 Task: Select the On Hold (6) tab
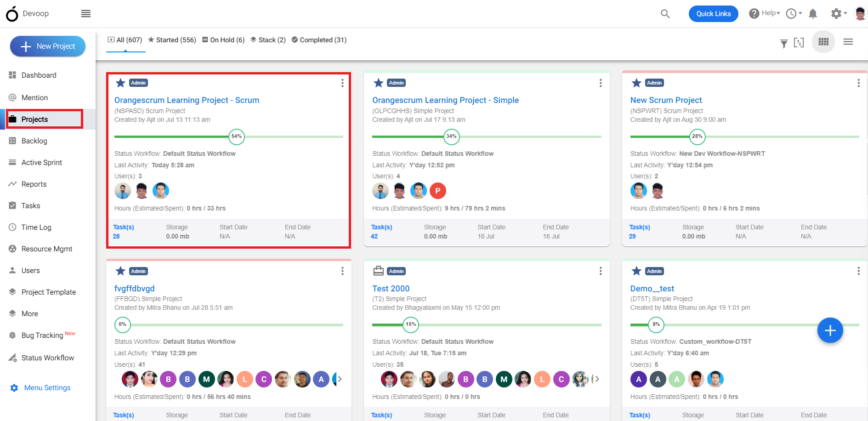(x=223, y=40)
